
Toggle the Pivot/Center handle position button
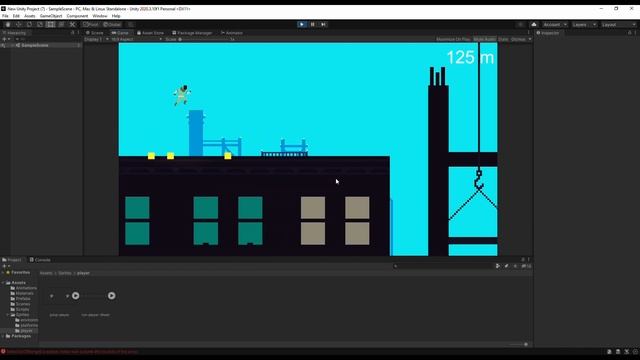90,24
